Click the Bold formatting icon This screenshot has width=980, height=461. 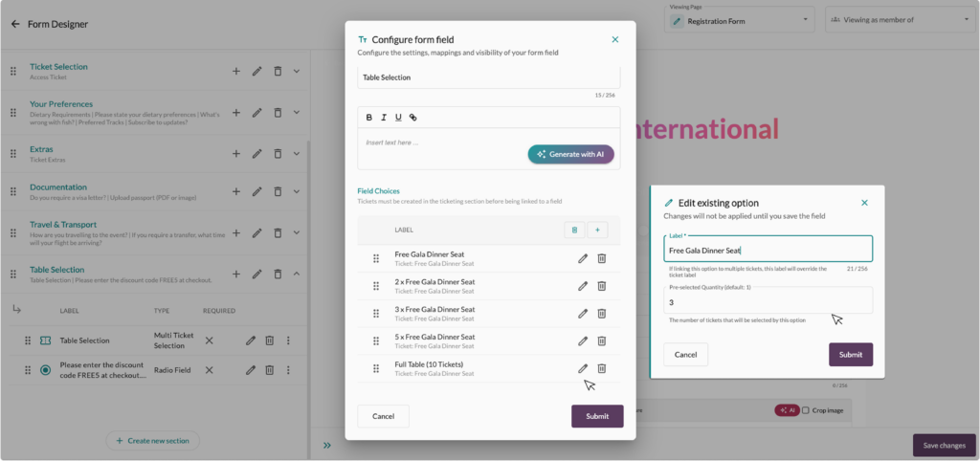click(369, 118)
